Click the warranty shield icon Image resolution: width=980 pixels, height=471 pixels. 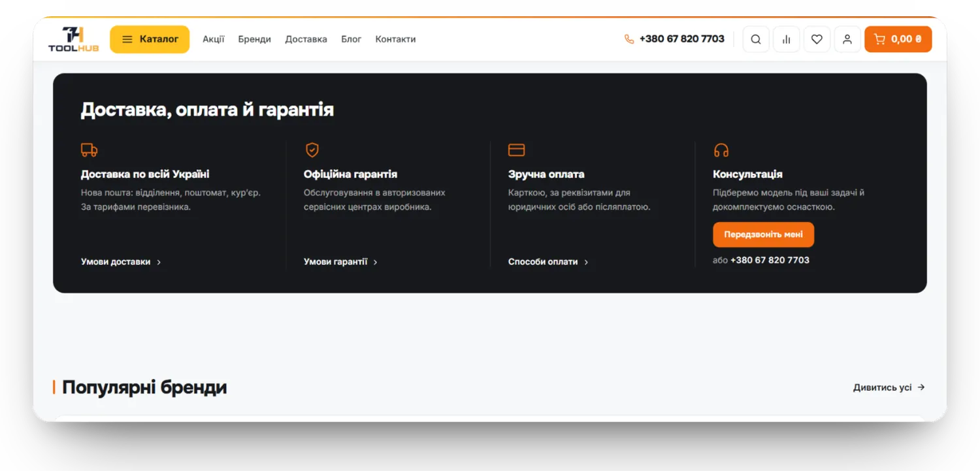pos(312,150)
